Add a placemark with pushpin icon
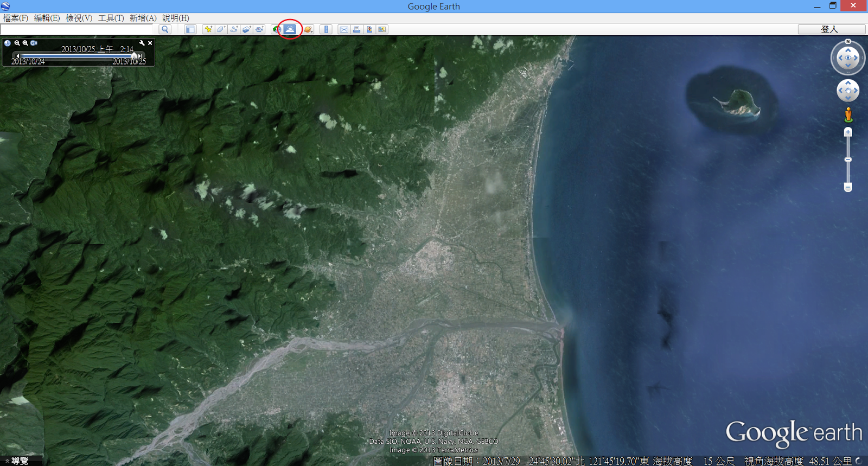The height and width of the screenshot is (466, 868). pos(208,29)
